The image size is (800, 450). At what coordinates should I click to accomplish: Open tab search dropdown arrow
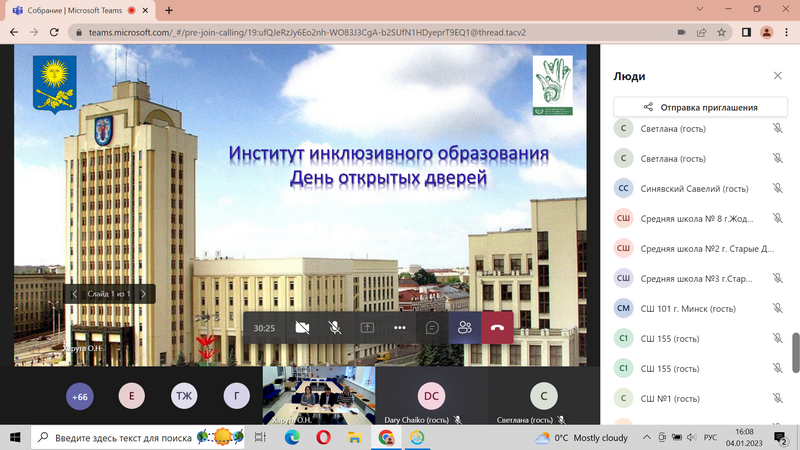[x=699, y=9]
